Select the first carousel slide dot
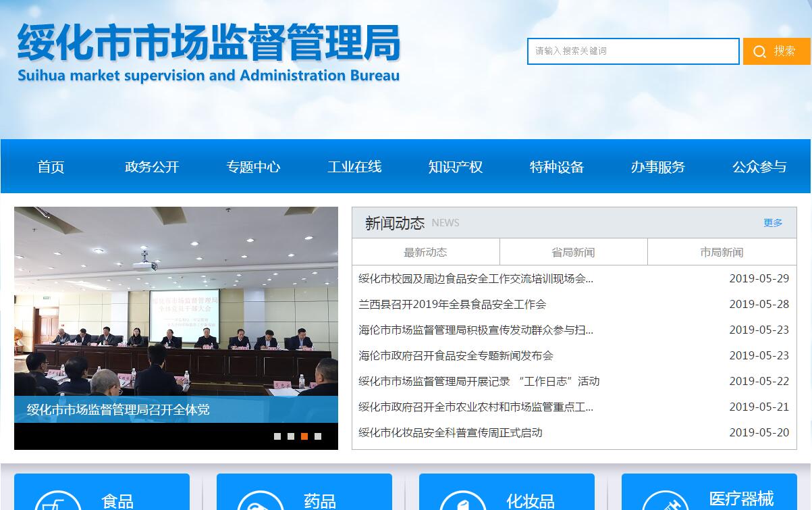The height and width of the screenshot is (510, 812). pos(277,436)
